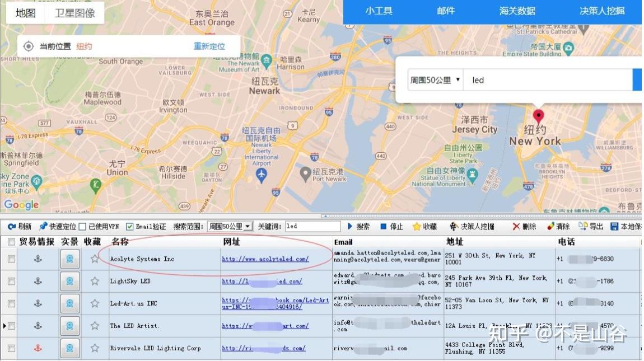Viewport: 644px width, 361px height.
Task: Open street view for LightSky LED
Action: click(70, 282)
